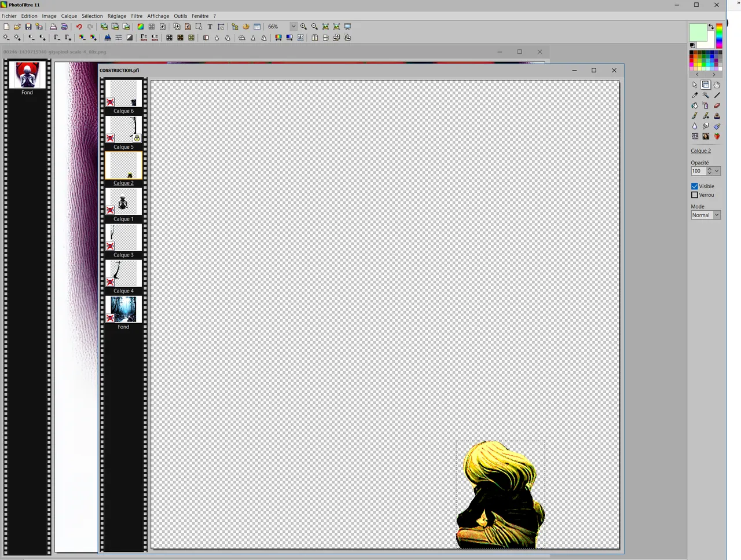
Task: Swap foreground and background colors
Action: coord(711,27)
